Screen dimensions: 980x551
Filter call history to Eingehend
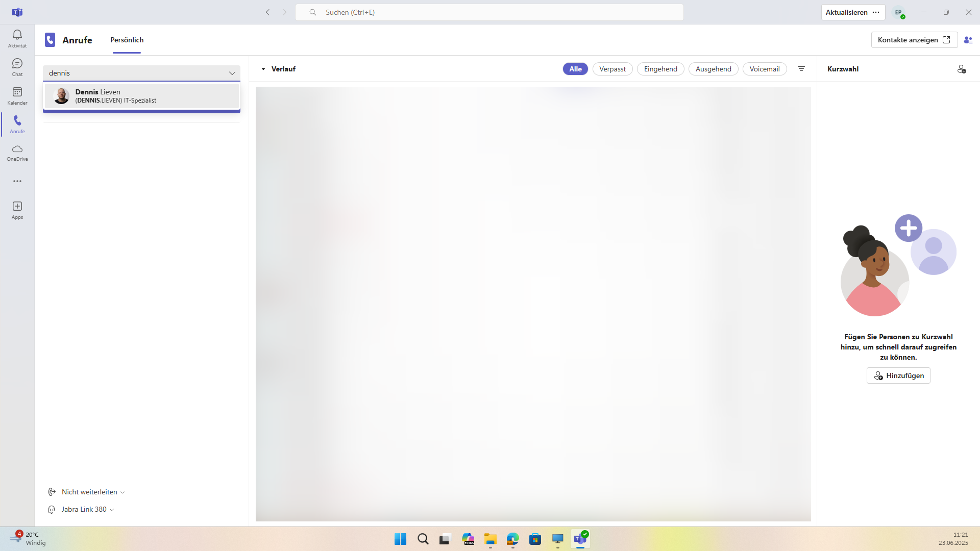point(660,69)
